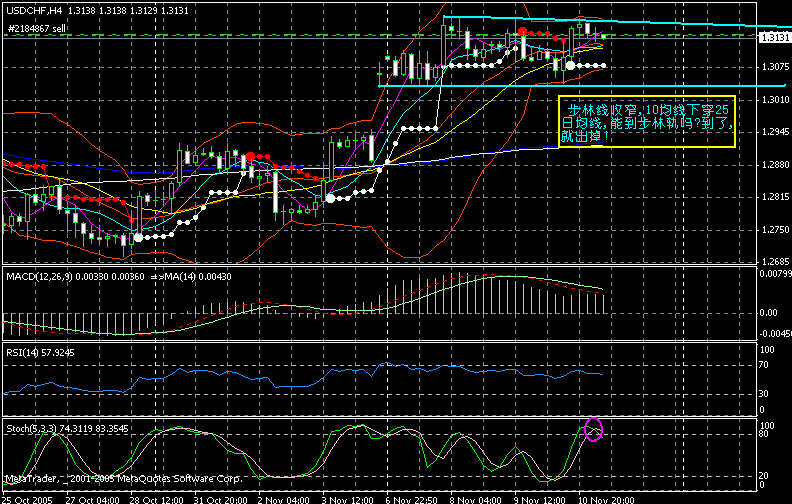Image resolution: width=792 pixels, height=504 pixels.
Task: Select the #2184867 sell order label
Action: coord(39,29)
